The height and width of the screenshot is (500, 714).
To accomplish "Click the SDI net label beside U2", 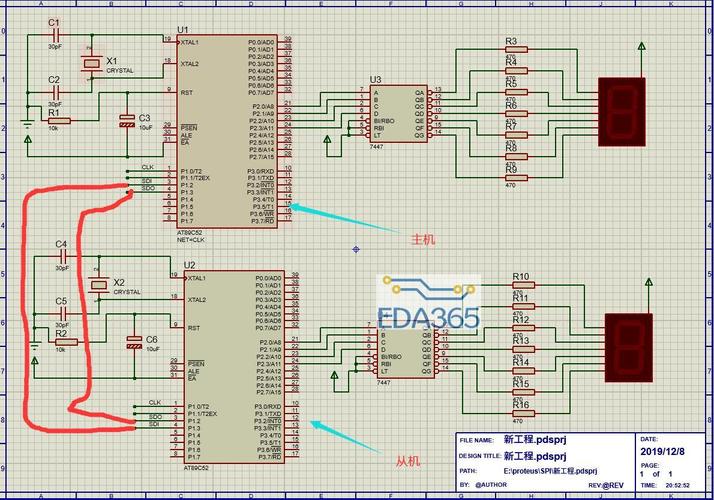I will (x=154, y=424).
